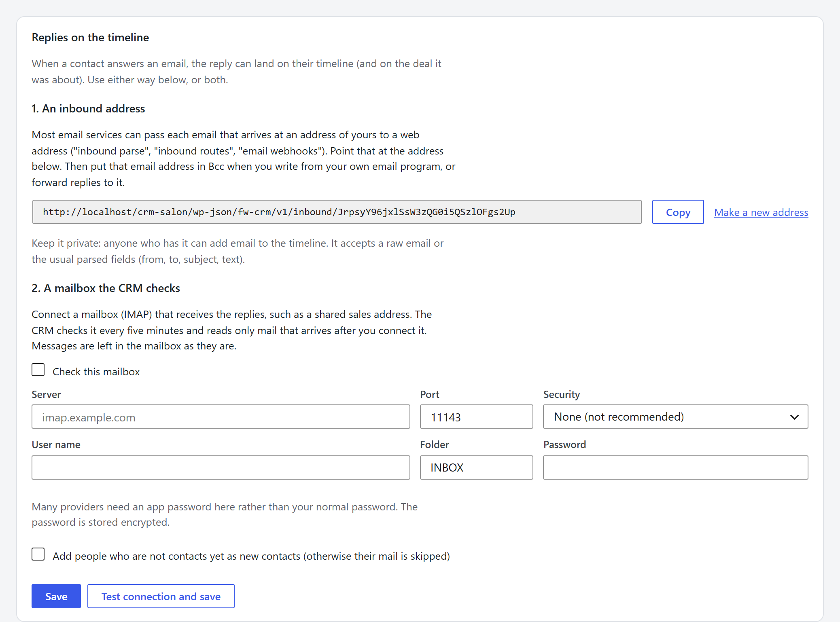Viewport: 840px width, 622px height.
Task: Click the Save button
Action: [x=56, y=597]
